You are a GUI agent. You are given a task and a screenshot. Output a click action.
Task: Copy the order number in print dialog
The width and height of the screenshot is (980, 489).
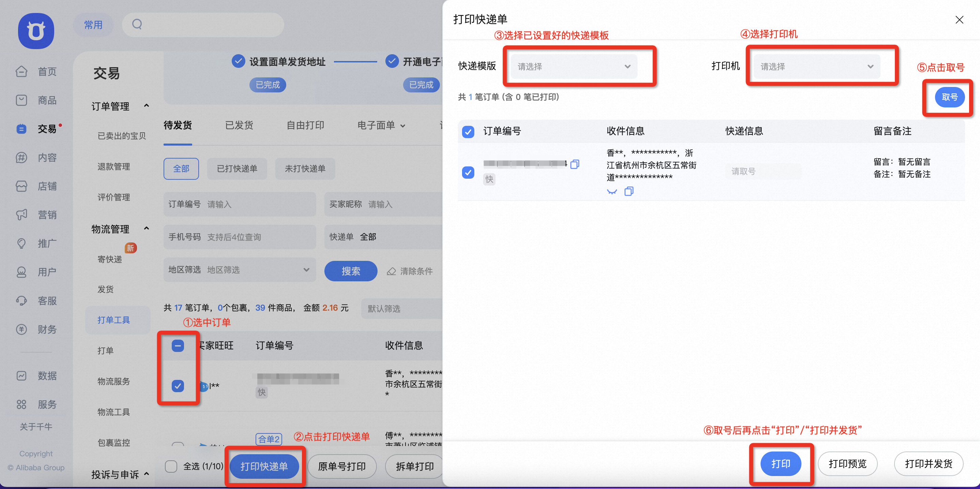[575, 164]
